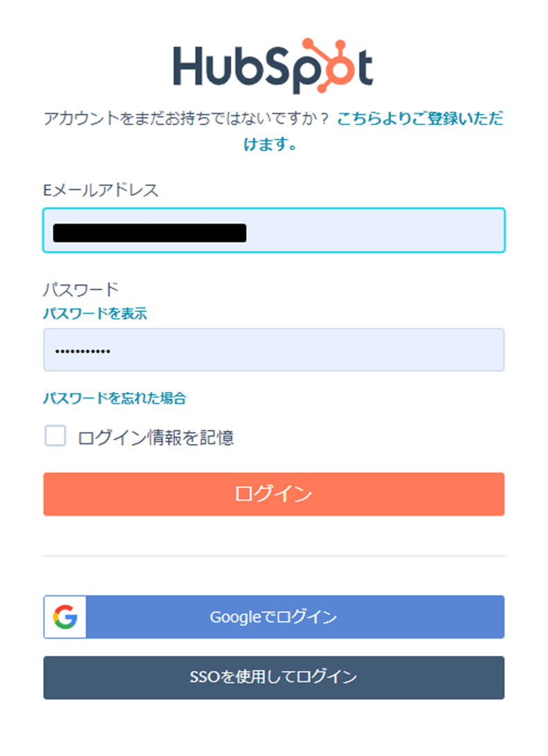Viewport: 548px width, 756px height.
Task: Enable the ログイン情報を記憶 checkbox
Action: (x=56, y=436)
